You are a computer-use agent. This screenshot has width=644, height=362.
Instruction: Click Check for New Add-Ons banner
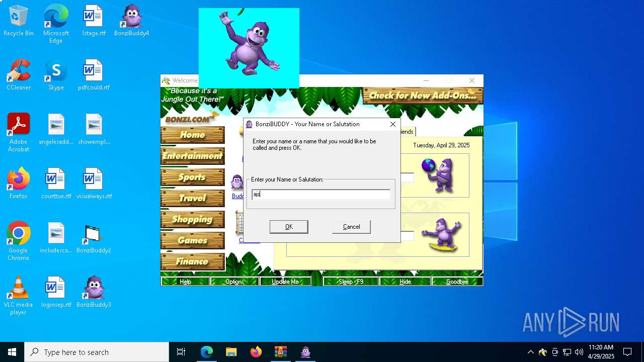pos(423,96)
